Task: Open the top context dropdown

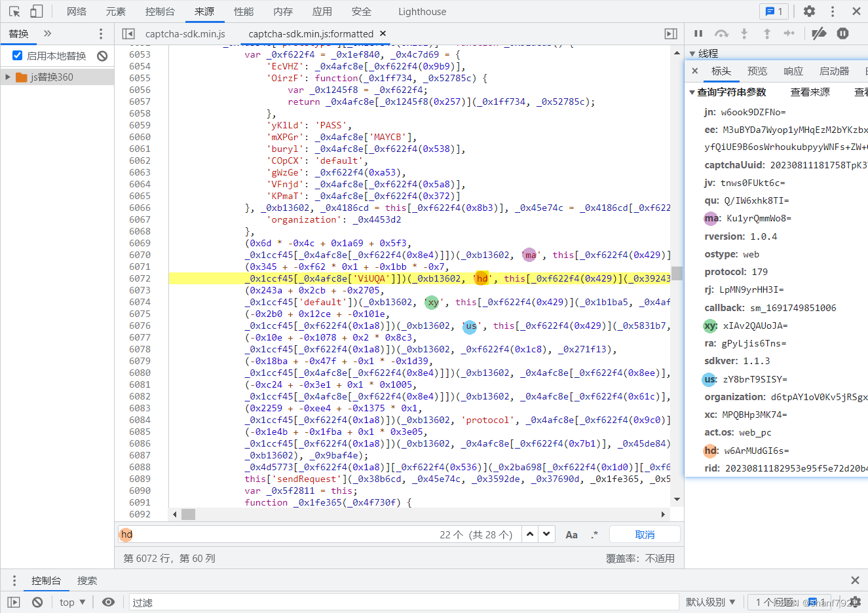Action: coord(73,603)
